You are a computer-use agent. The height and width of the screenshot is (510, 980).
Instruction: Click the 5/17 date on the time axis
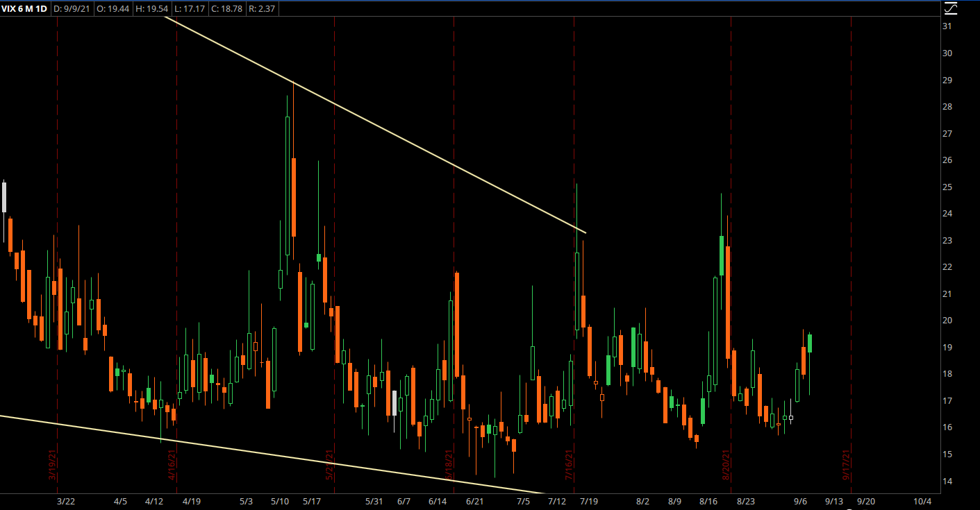[x=312, y=501]
